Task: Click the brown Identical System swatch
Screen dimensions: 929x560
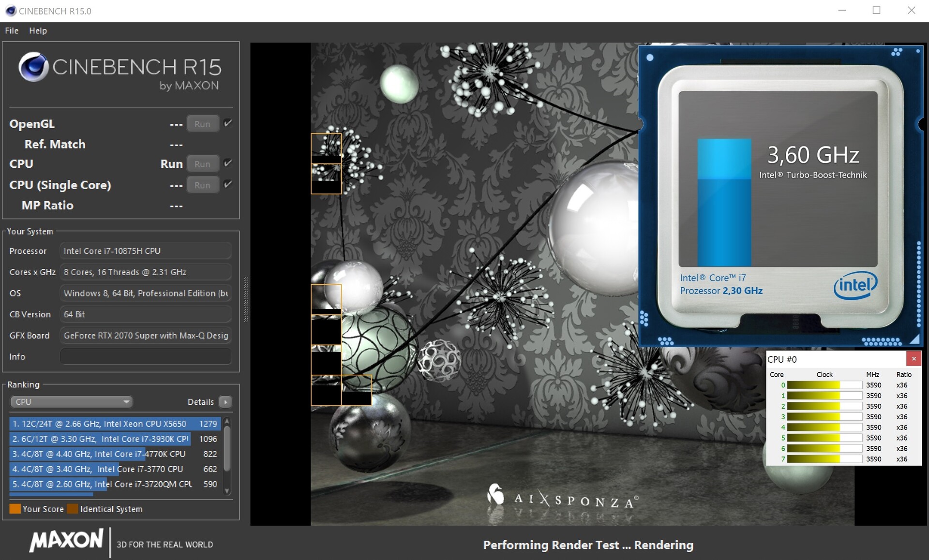Action: click(73, 509)
